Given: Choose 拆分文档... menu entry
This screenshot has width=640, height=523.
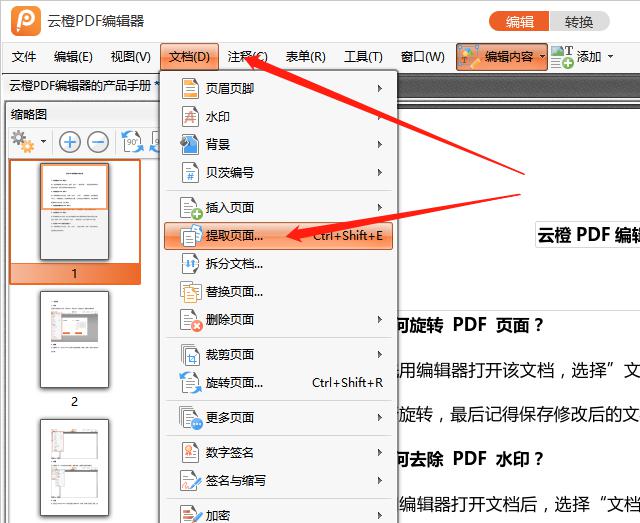Looking at the screenshot, I should 278,264.
